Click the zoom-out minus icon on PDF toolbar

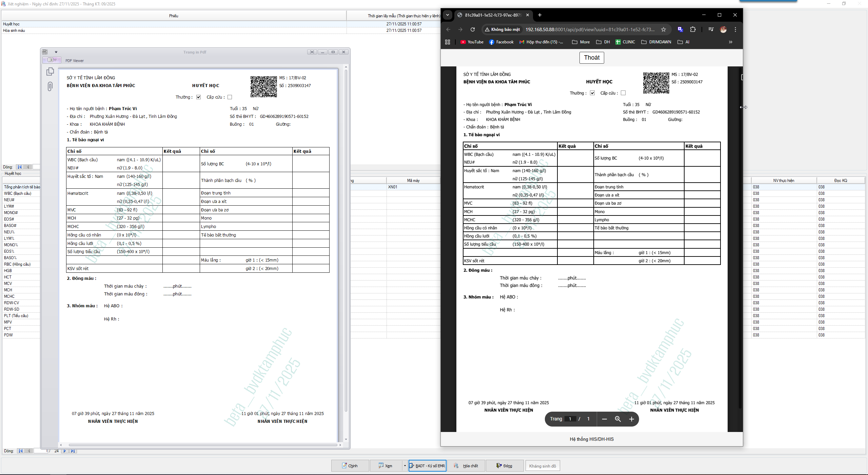[x=604, y=419]
